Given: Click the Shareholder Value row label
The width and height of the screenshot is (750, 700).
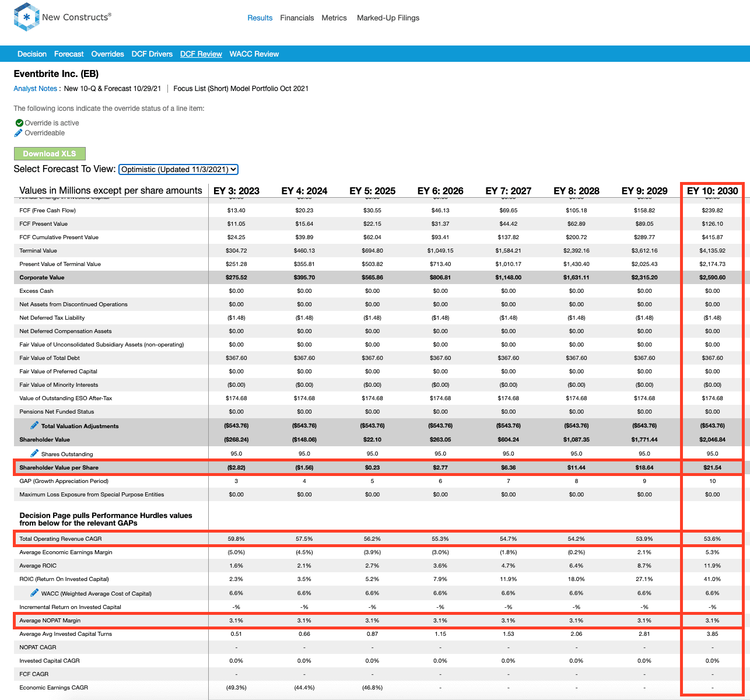Looking at the screenshot, I should 45,439.
